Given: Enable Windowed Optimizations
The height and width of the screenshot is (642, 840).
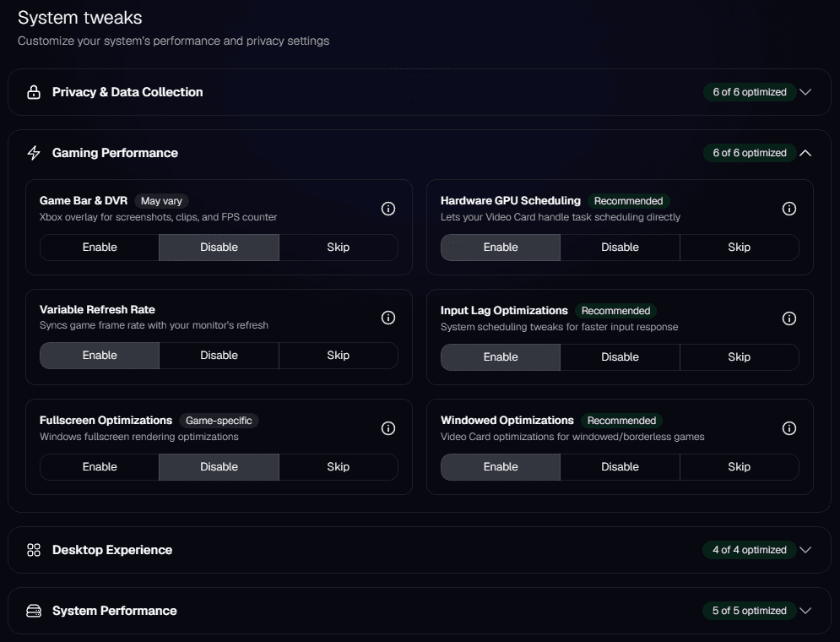Looking at the screenshot, I should click(x=501, y=467).
